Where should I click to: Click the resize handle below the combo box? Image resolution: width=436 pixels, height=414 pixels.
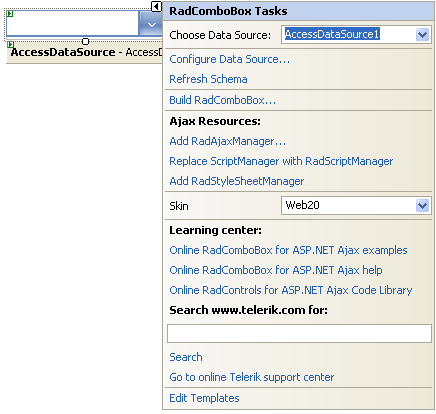[86, 41]
